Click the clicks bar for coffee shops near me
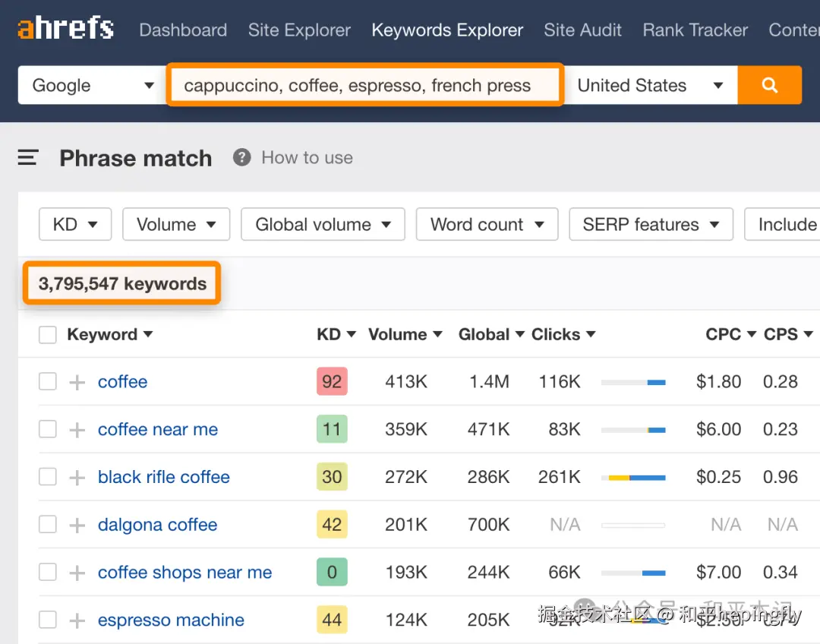The image size is (820, 644). (633, 573)
